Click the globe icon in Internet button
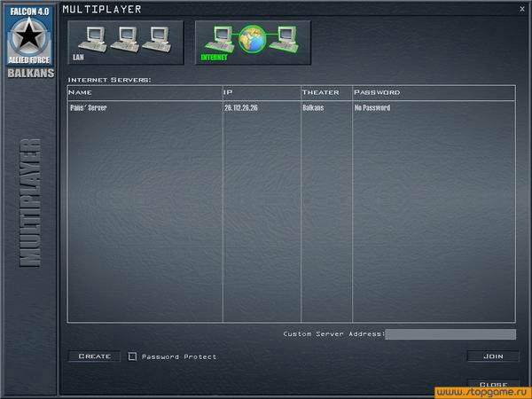This screenshot has height=399, width=532. [x=253, y=39]
